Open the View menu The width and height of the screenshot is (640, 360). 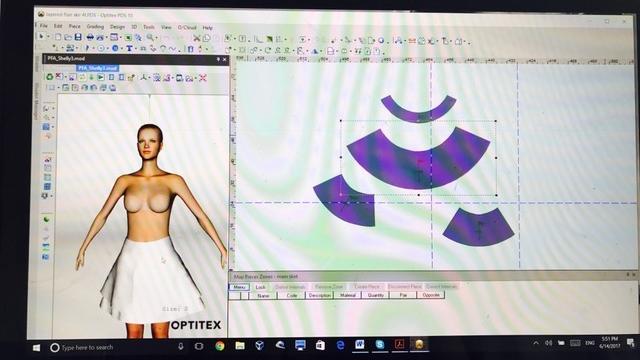[166, 27]
